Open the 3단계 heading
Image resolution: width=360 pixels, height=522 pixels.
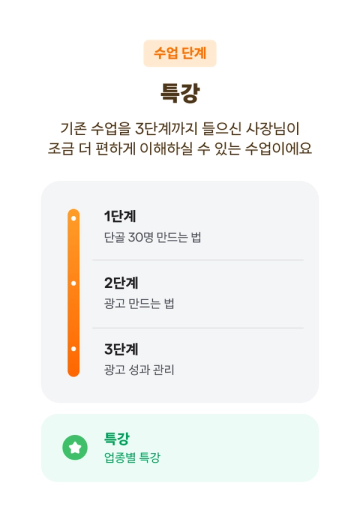tap(121, 349)
